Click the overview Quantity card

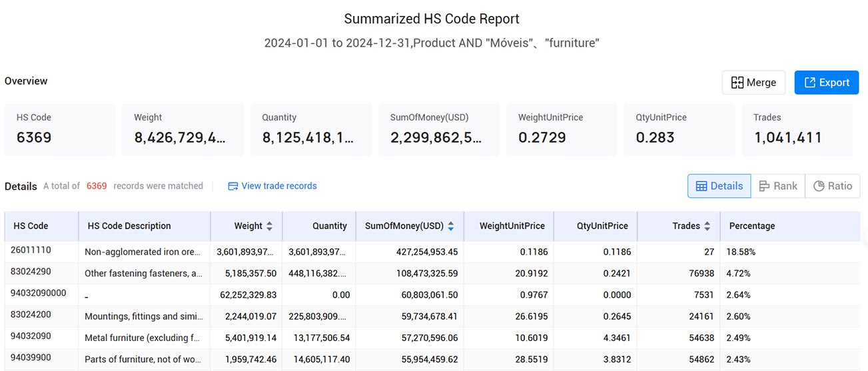click(311, 129)
